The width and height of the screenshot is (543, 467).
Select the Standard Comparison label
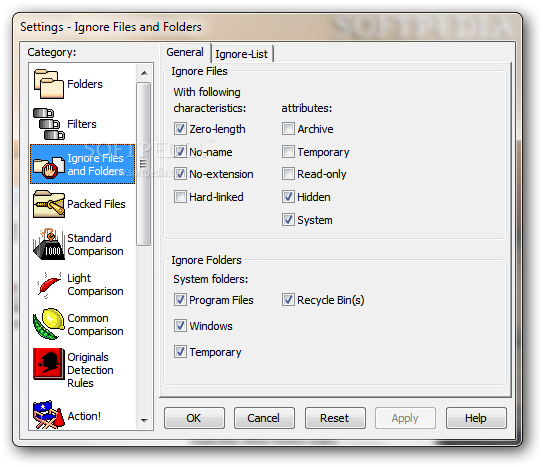coord(95,244)
